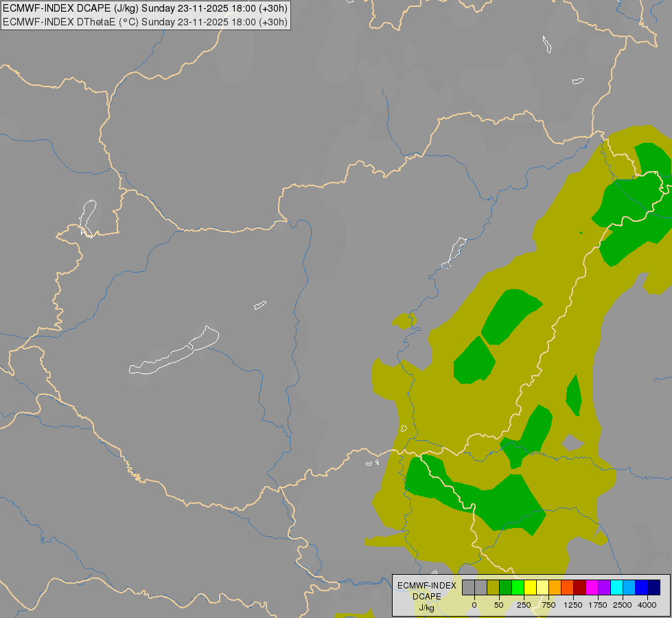Click the olive DCAPE legend swatch
The image size is (672, 618).
point(493,587)
